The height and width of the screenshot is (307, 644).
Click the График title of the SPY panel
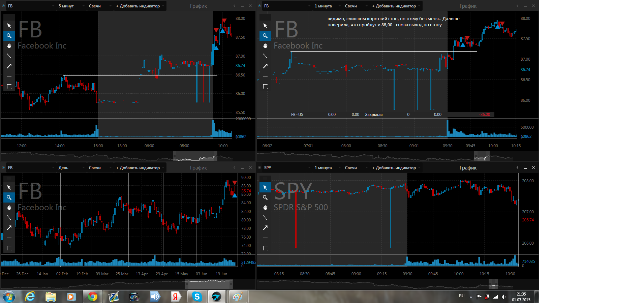(468, 168)
